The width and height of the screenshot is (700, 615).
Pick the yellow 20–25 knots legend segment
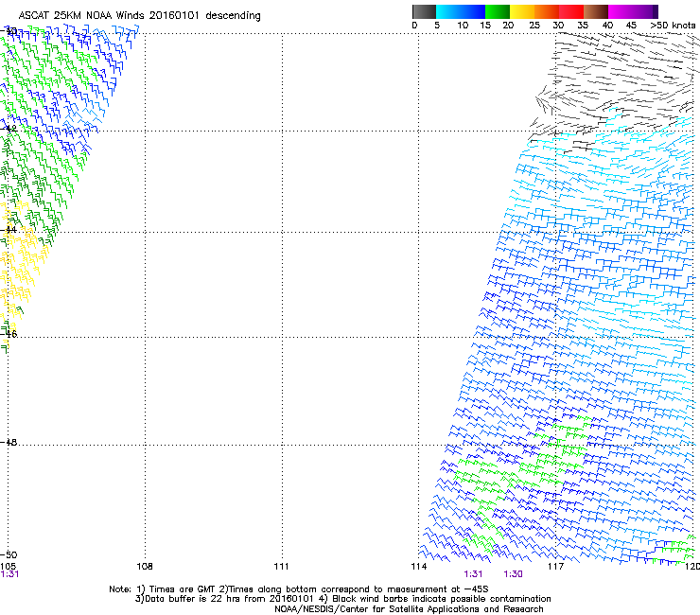click(x=522, y=11)
